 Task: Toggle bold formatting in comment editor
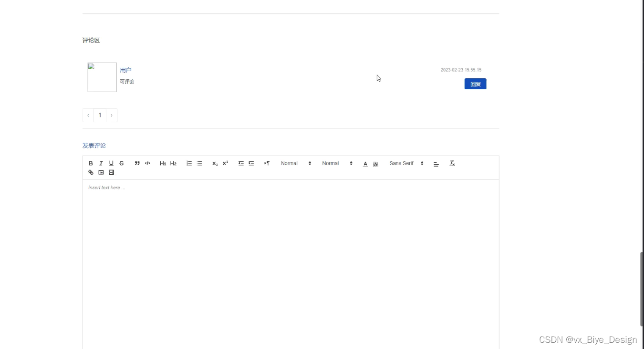(91, 163)
